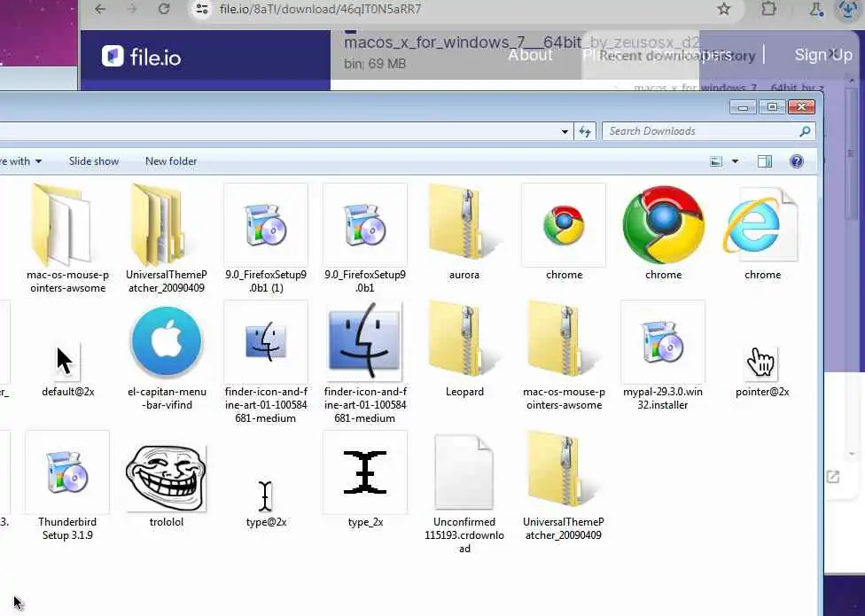Click the Change your view icon
The height and width of the screenshot is (616, 865).
(716, 161)
